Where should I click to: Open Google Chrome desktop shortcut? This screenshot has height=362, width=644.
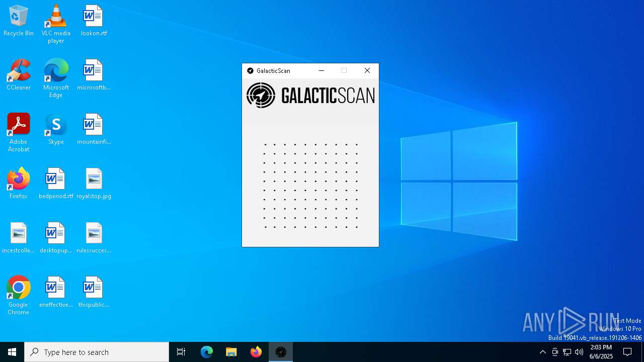pyautogui.click(x=19, y=296)
